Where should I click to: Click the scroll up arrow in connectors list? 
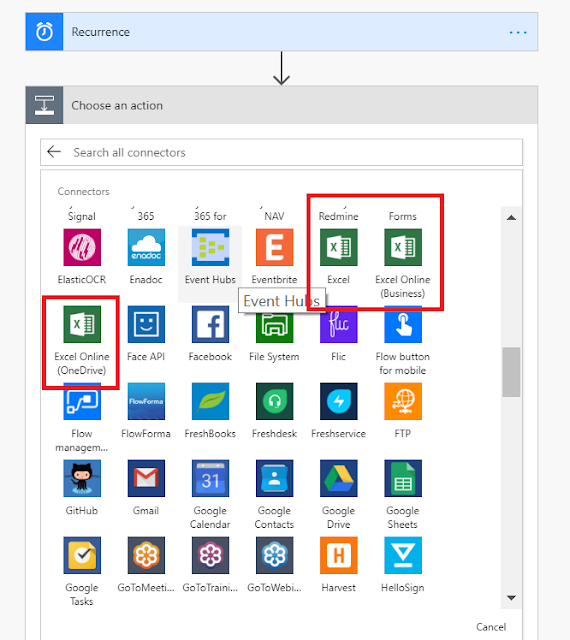point(511,218)
